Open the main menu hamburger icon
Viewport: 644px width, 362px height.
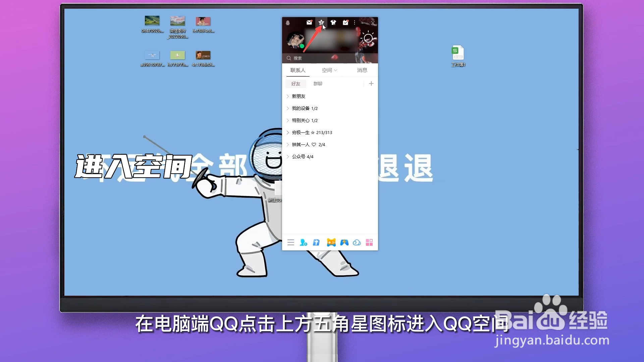[291, 242]
